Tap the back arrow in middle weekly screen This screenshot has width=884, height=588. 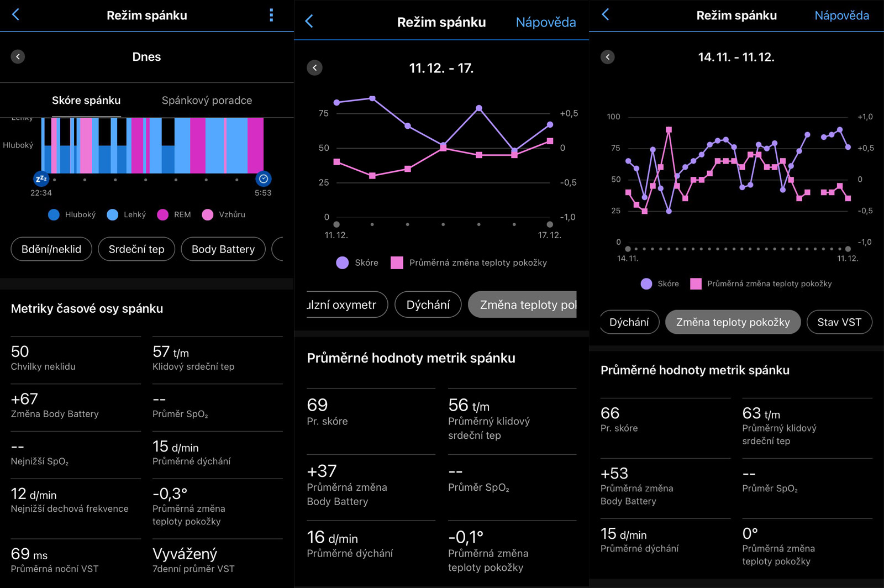point(309,22)
